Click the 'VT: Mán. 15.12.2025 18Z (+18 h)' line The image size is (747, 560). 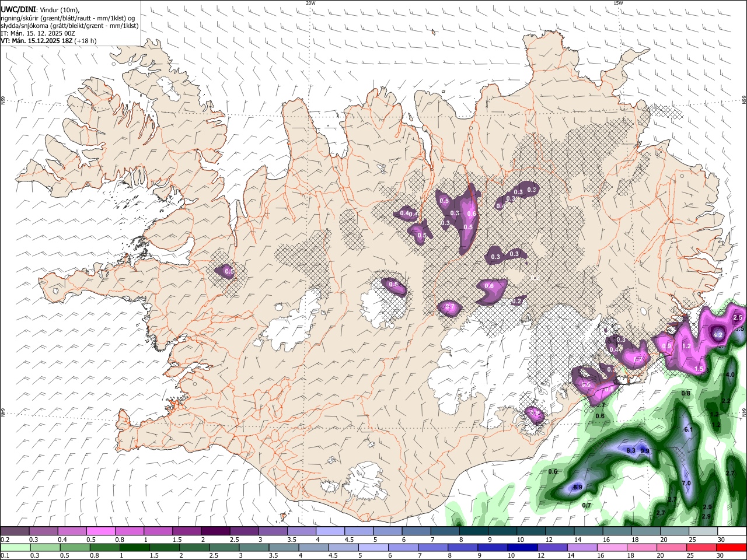click(x=49, y=41)
